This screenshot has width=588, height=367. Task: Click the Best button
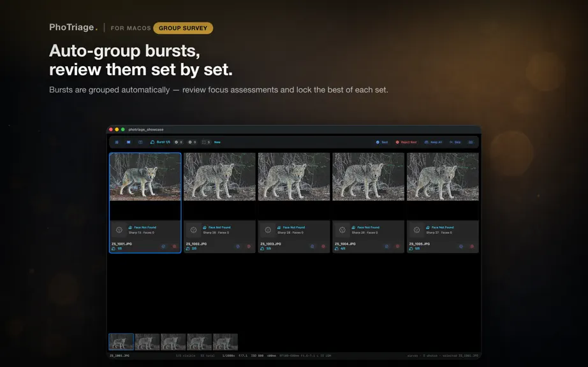pyautogui.click(x=382, y=142)
